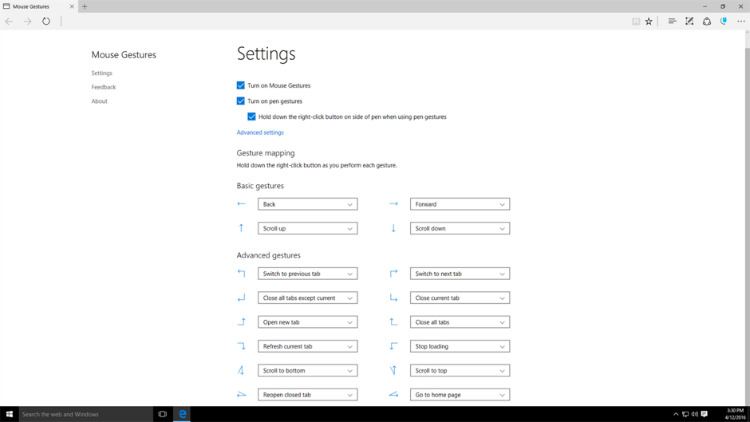Open the Forward gesture dropdown

pos(460,204)
